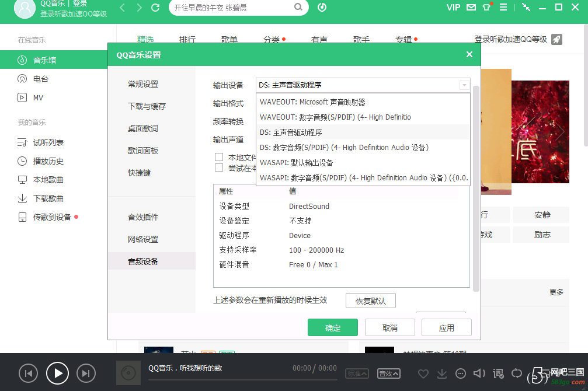Viewport: 588px width, 391px height.
Task: Click the rocket speed-up icon
Action: coord(556,39)
